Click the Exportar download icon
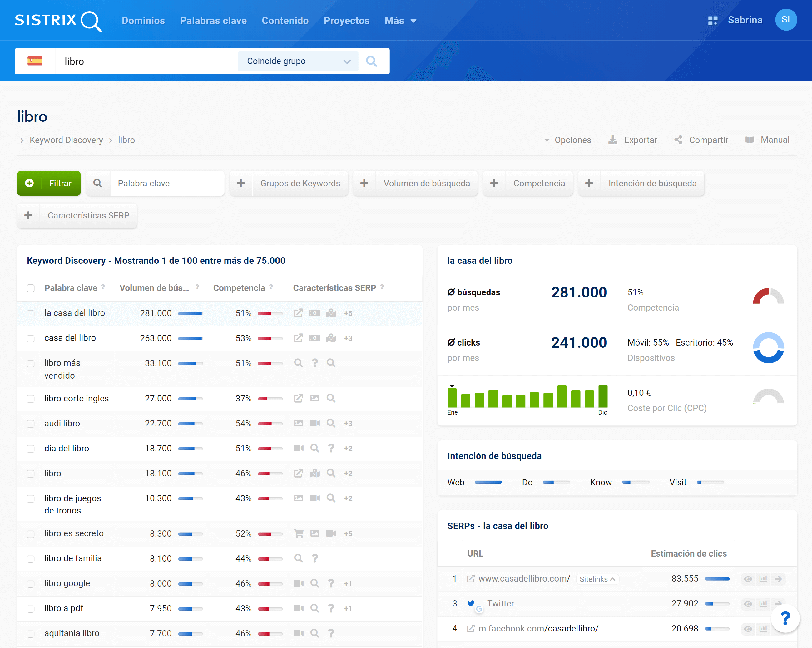This screenshot has width=812, height=648. (613, 140)
